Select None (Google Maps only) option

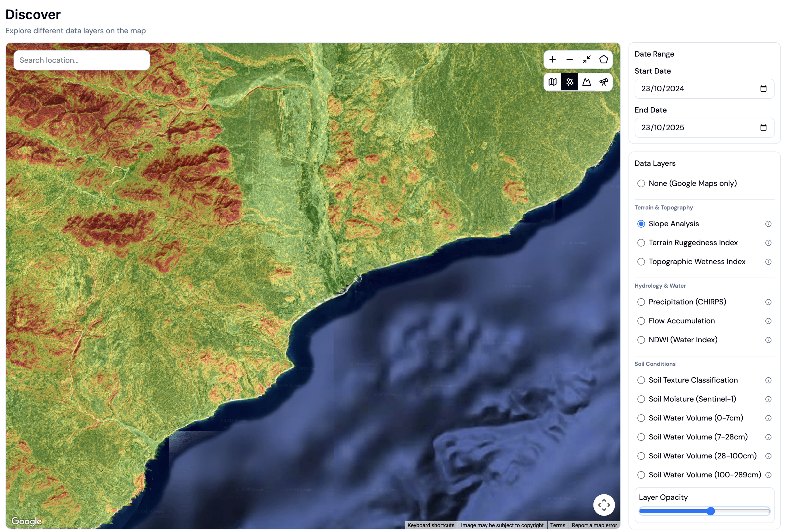point(641,184)
